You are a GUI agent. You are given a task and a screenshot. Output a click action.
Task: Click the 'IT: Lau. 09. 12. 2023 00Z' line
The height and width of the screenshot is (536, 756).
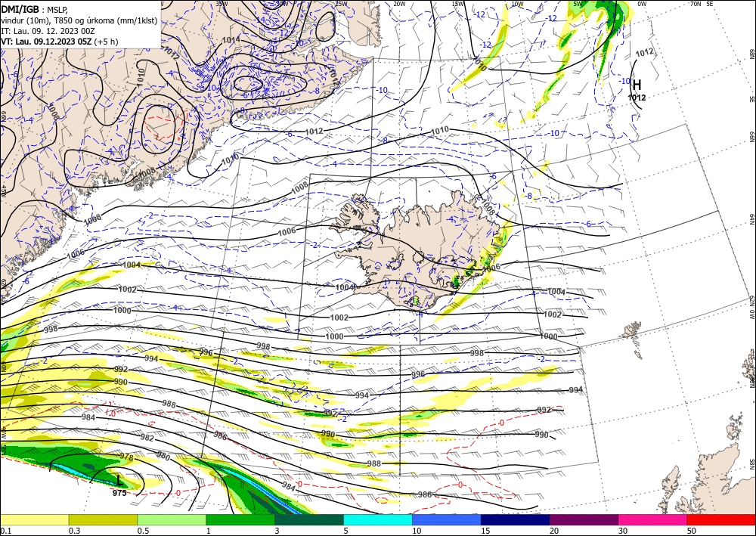coord(48,31)
